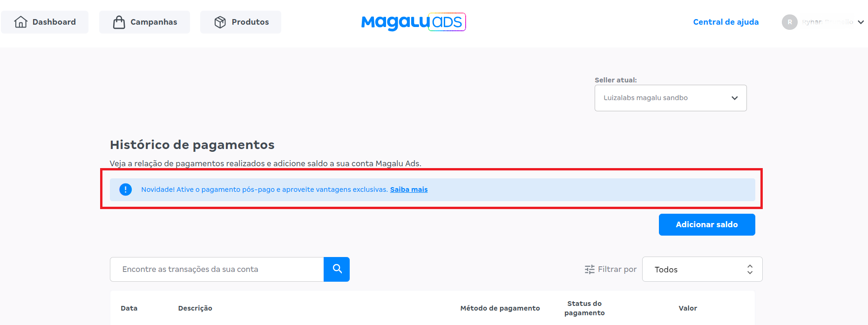Click the blue info exclamation icon
The image size is (868, 325).
[x=126, y=190]
